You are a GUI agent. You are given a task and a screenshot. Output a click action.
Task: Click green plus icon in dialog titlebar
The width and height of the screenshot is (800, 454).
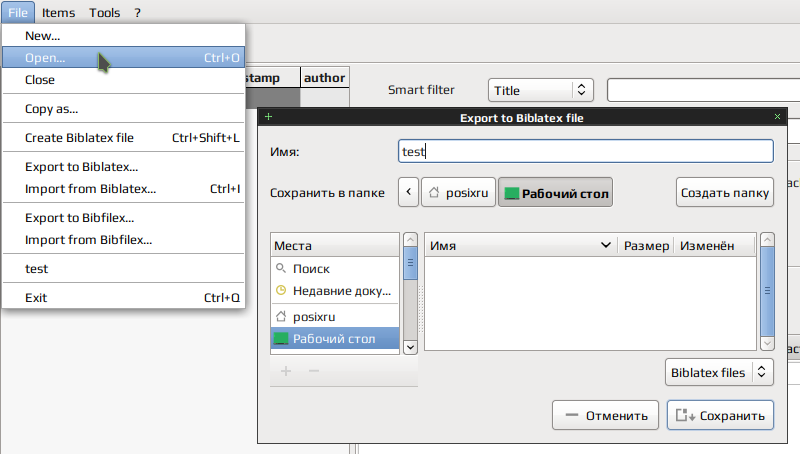click(x=268, y=117)
